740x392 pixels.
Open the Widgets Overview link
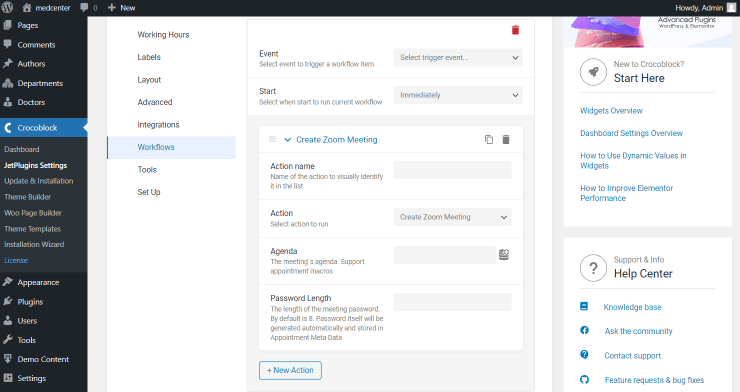click(x=611, y=111)
